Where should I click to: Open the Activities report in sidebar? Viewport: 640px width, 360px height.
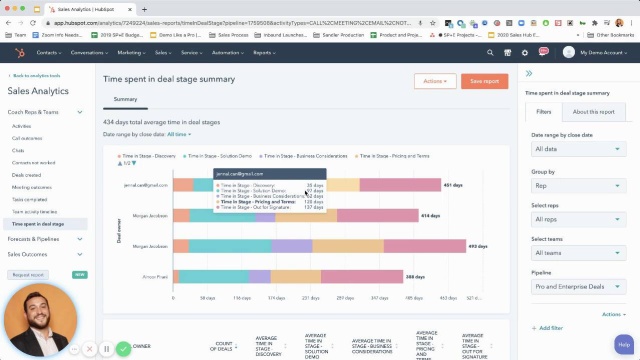pyautogui.click(x=21, y=126)
